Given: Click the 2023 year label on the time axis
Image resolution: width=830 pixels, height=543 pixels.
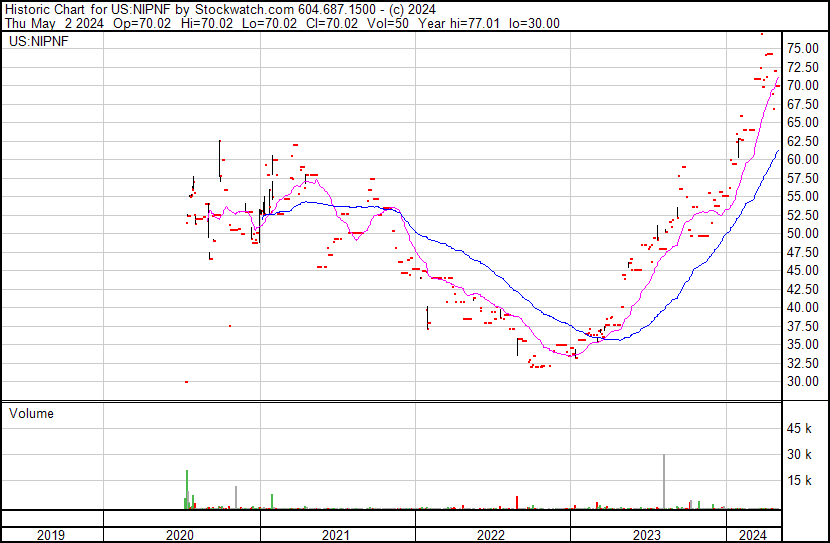Looking at the screenshot, I should click(647, 534).
